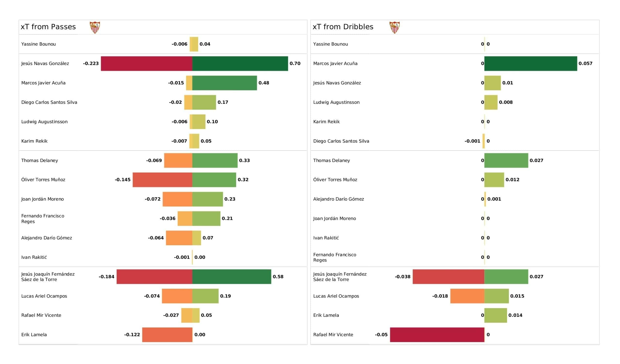The image size is (620, 364).
Task: Click the Karim Rekik label in the Dribbles panel
Action: click(326, 122)
